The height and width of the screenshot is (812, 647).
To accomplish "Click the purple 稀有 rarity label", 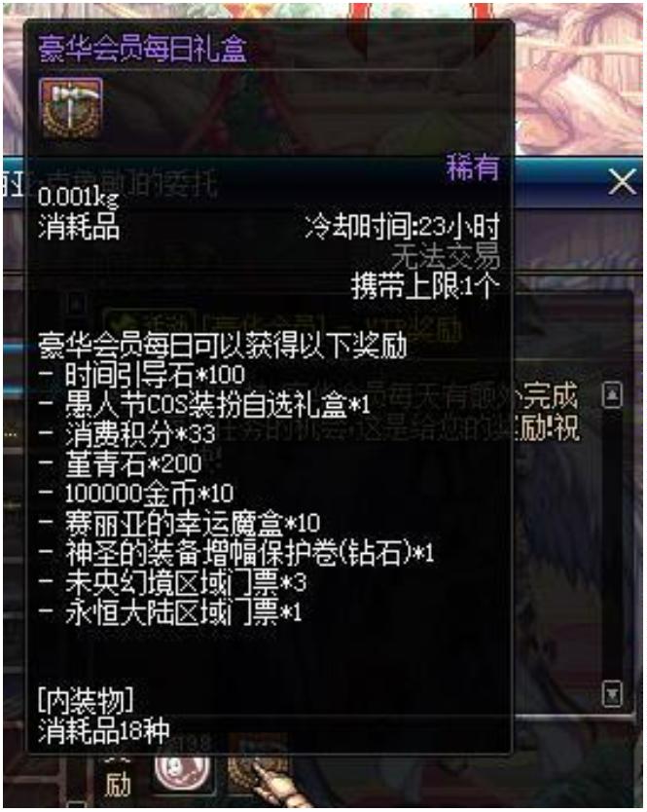I will 473,167.
